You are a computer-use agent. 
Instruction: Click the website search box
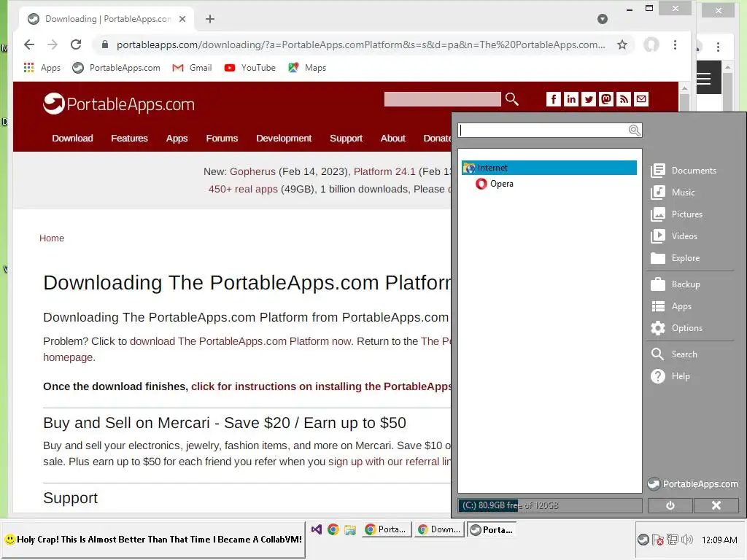point(442,99)
